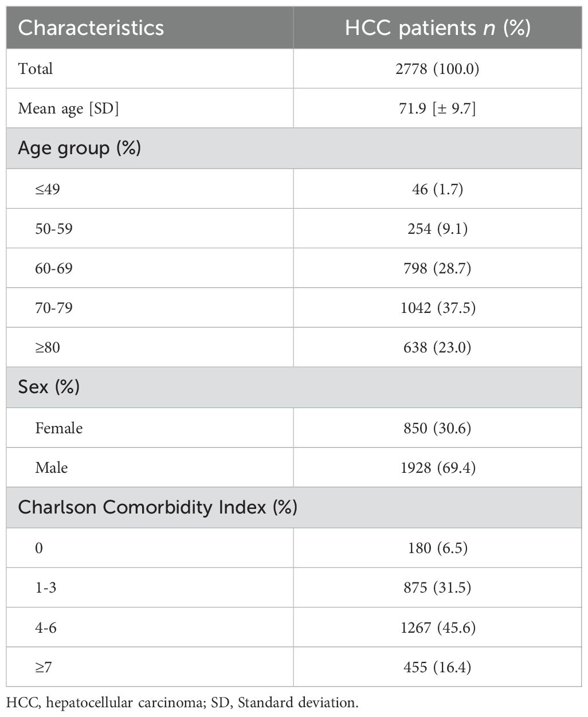
Task: Click the Charlson Comorbidity Index (%) heading
Action: point(157,507)
